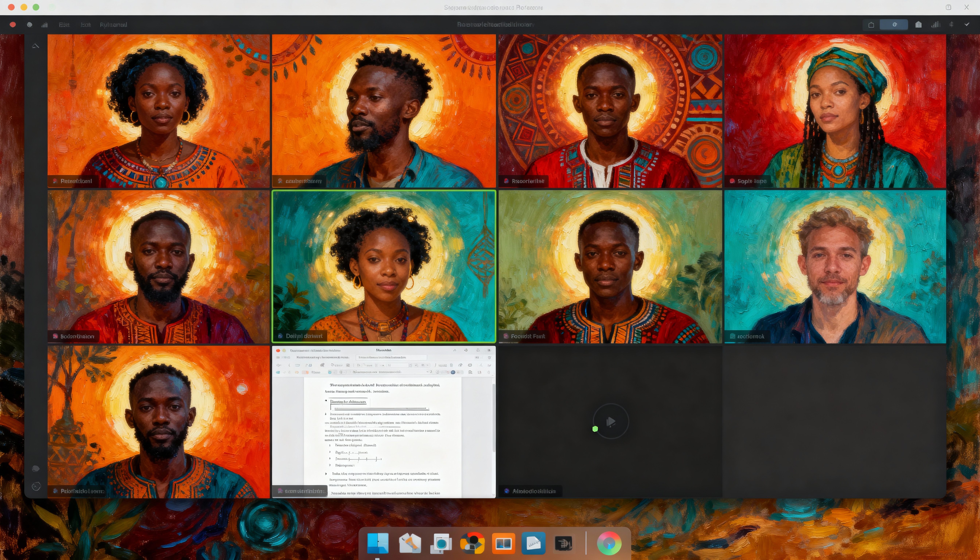Open the bar chart stats icon top right

(935, 25)
